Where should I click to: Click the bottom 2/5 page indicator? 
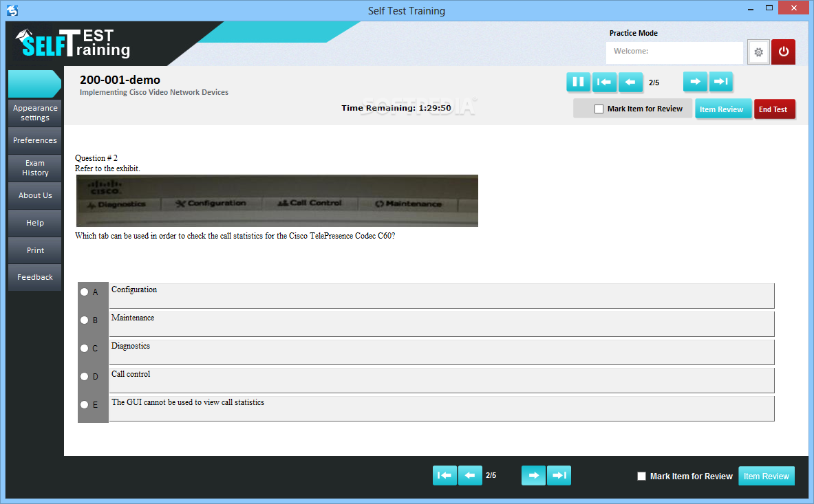point(491,476)
